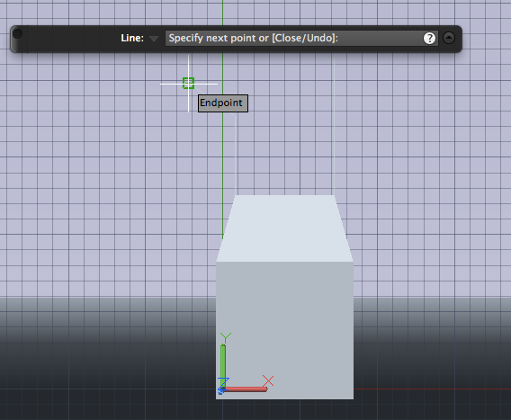Collapse the command line with the up-arrow button

point(449,38)
